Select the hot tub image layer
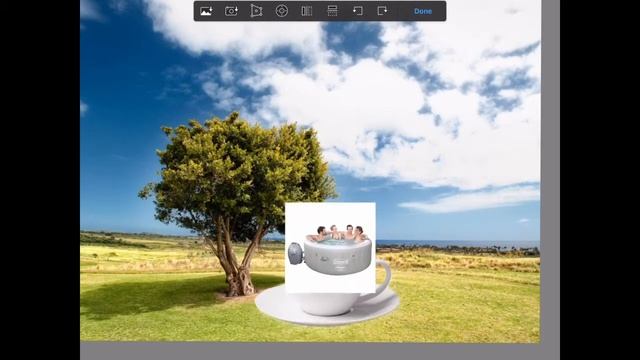Image resolution: width=640 pixels, height=360 pixels. pos(330,247)
